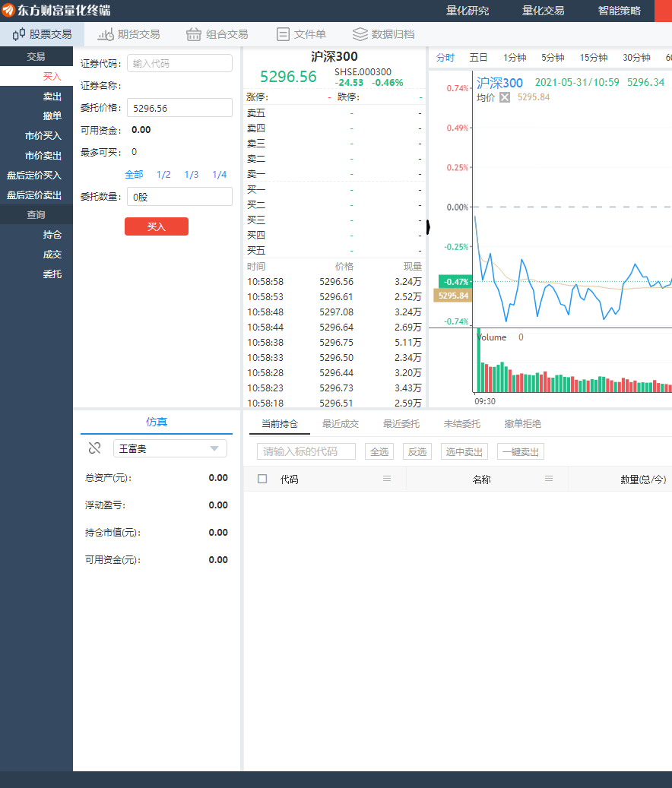
Task: Switch chart to 五日 view
Action: 478,57
